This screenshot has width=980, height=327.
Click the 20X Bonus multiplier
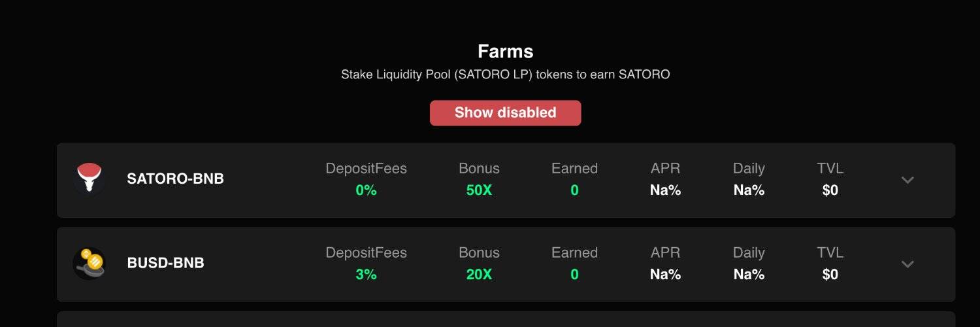click(x=479, y=275)
